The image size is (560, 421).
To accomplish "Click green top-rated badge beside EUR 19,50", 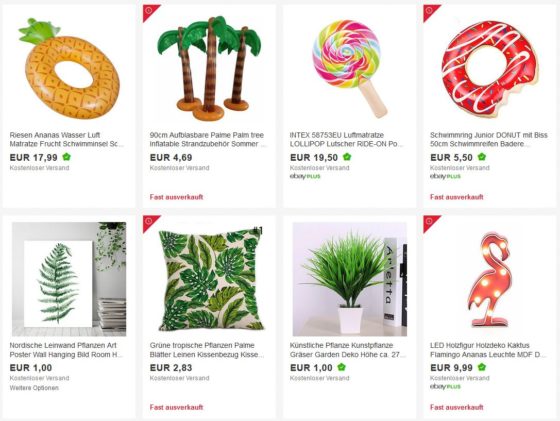I will point(347,157).
